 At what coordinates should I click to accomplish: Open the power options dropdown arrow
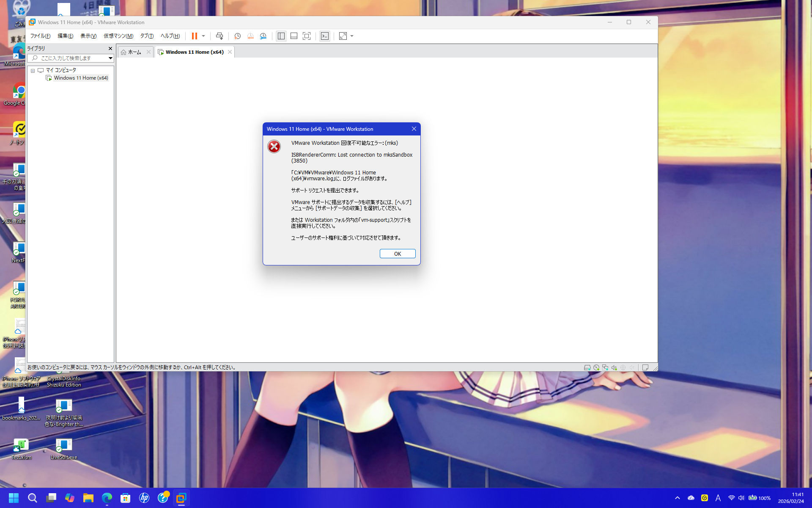pyautogui.click(x=203, y=36)
